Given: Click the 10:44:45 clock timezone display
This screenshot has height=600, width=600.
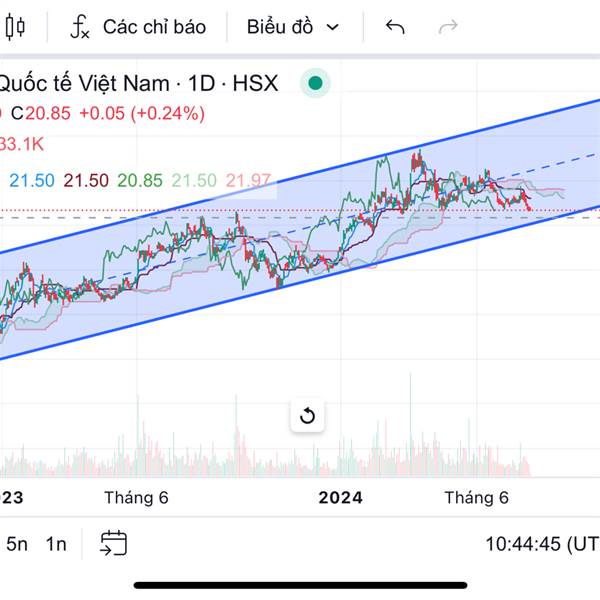Looking at the screenshot, I should [542, 544].
